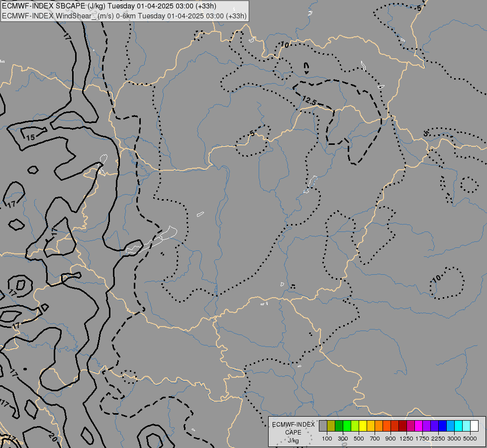Select the dark green legend swatch
The width and height of the screenshot is (487, 448).
(339, 426)
